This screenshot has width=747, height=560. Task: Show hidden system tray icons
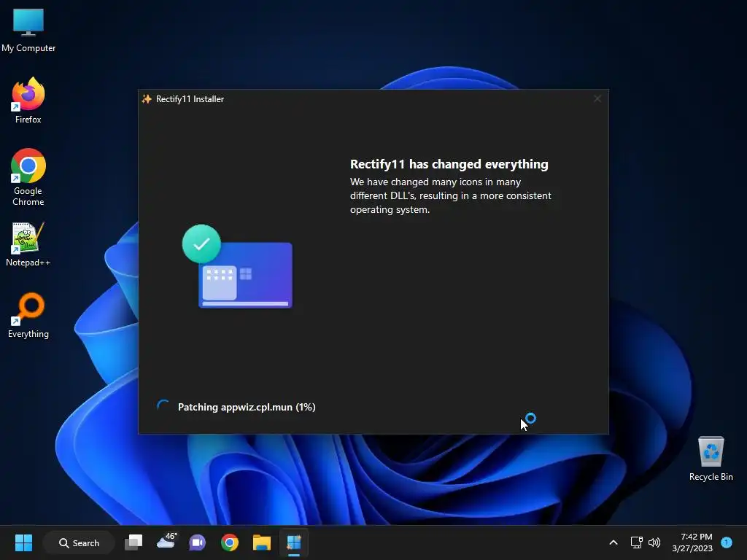coord(614,542)
